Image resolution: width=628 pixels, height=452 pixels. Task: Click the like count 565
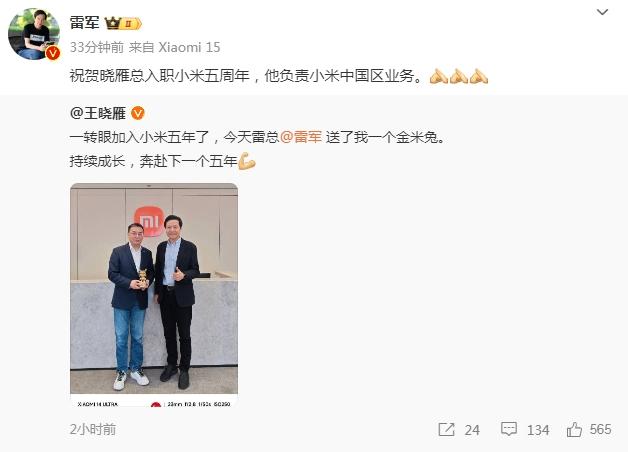(600, 429)
